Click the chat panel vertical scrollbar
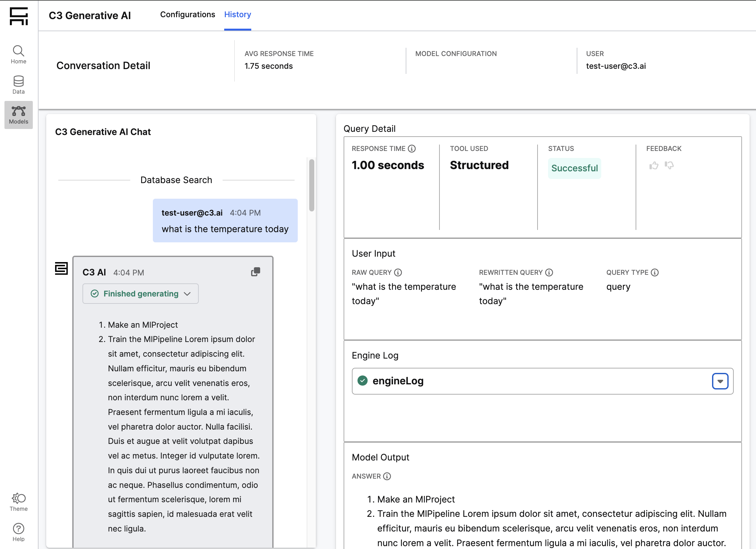The image size is (756, 549). pos(312,185)
